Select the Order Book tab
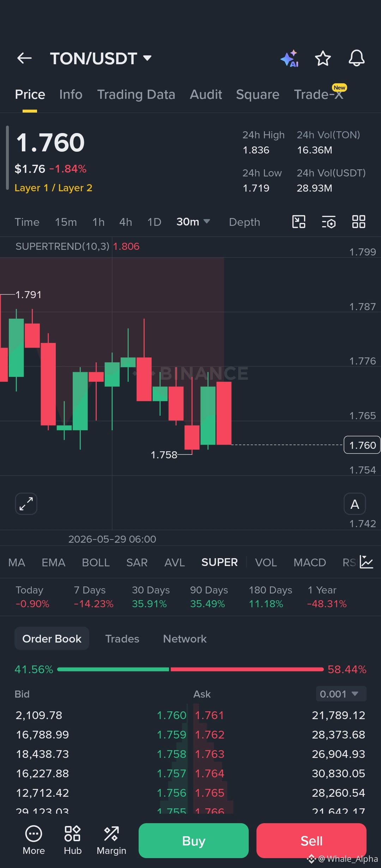This screenshot has height=868, width=381. click(52, 639)
